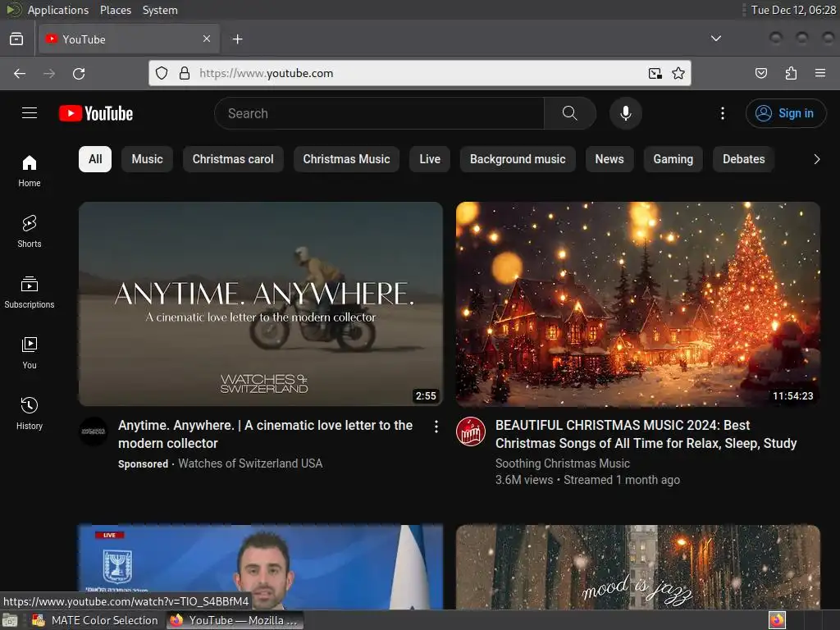
Task: Open History in the sidebar
Action: click(x=30, y=413)
